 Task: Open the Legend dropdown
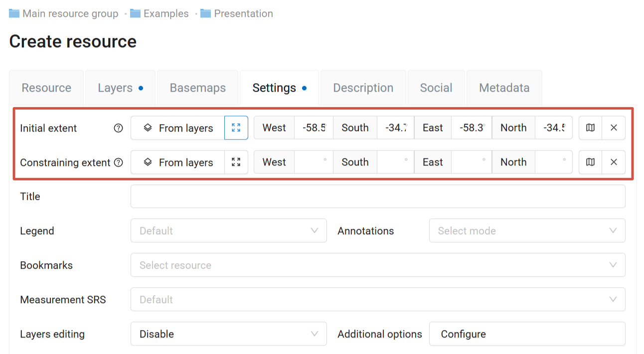[228, 231]
